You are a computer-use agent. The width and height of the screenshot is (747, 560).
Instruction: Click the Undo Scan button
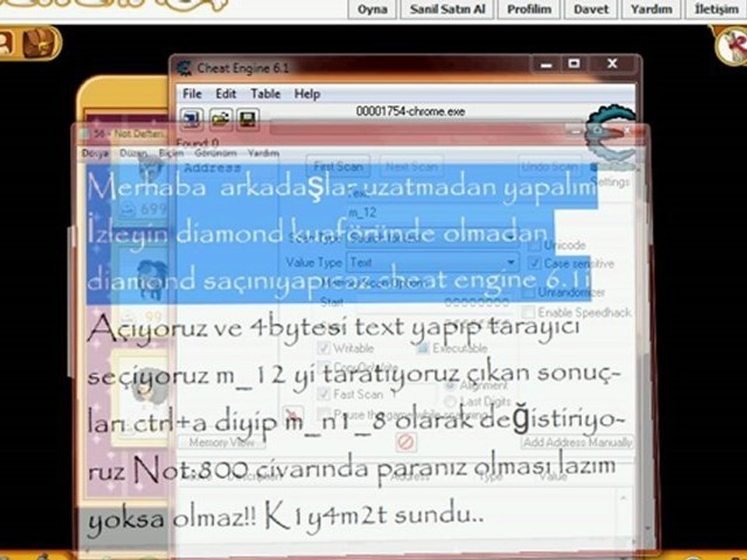(550, 166)
